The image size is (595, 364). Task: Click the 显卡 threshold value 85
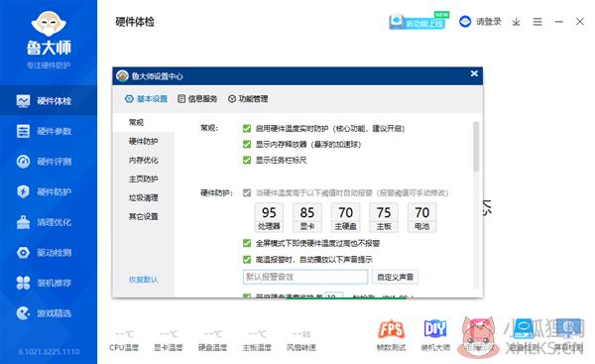pos(307,212)
